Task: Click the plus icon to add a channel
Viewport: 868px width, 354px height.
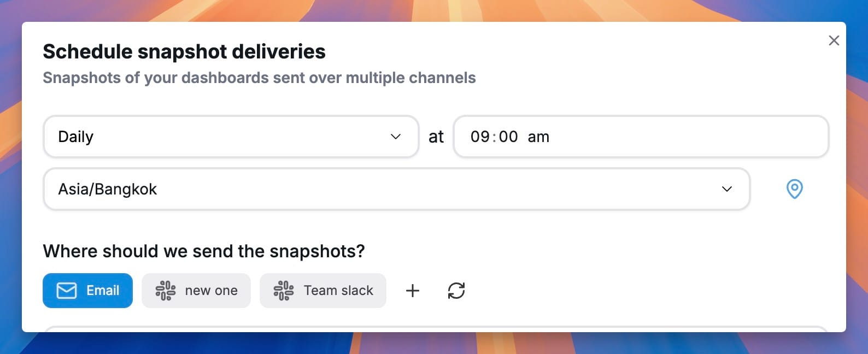Action: click(413, 291)
